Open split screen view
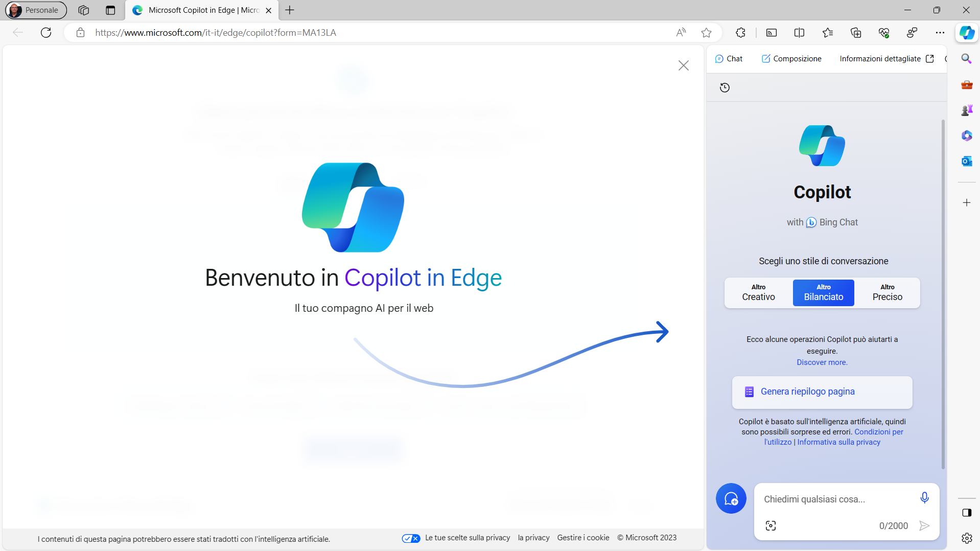This screenshot has width=980, height=551. point(799,33)
